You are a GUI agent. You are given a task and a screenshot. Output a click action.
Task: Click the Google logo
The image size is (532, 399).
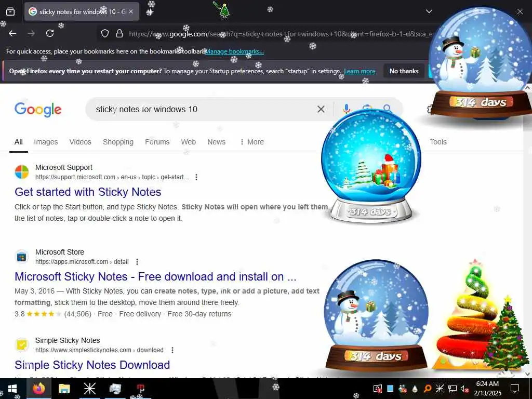click(x=38, y=109)
